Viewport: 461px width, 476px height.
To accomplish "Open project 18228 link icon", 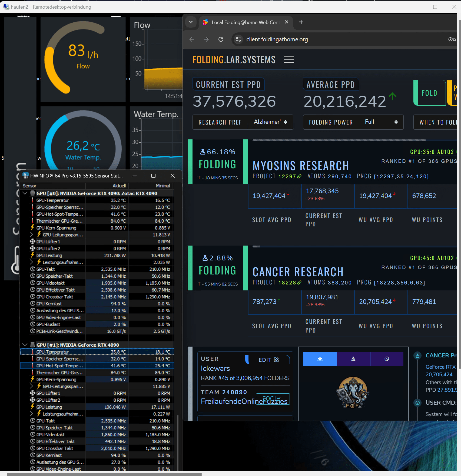I will [299, 283].
